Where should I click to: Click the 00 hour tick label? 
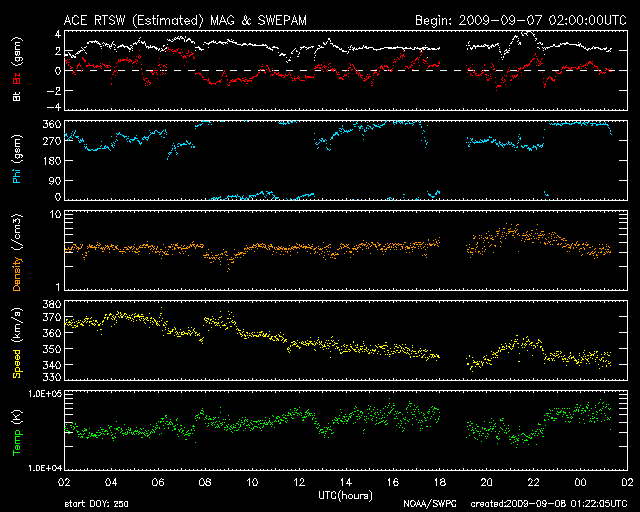point(580,483)
